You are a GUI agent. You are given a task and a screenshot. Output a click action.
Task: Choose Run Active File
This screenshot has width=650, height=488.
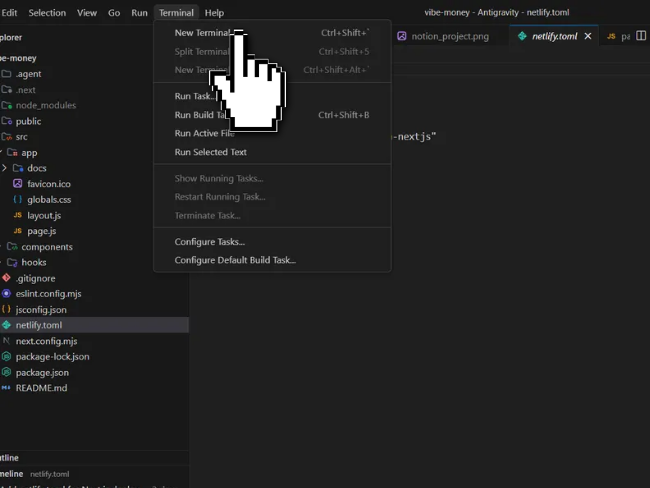(x=272, y=134)
